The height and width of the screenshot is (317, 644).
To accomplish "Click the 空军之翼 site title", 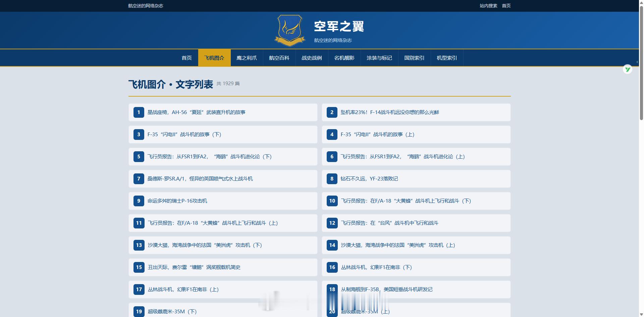I will point(339,26).
